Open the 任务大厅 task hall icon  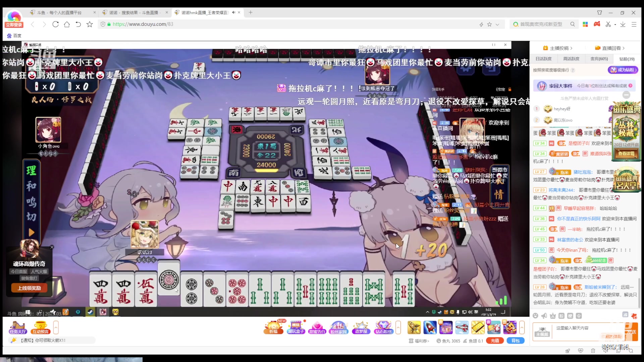click(x=18, y=327)
